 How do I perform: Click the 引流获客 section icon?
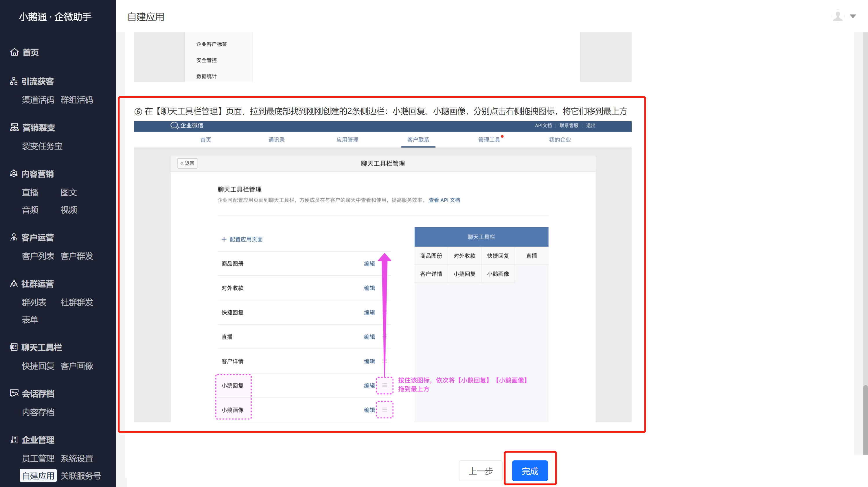(14, 81)
